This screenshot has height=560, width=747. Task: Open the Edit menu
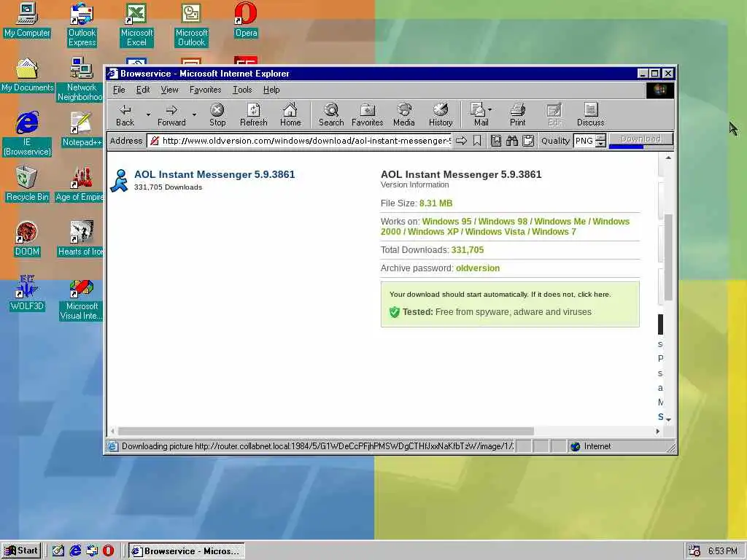(142, 90)
